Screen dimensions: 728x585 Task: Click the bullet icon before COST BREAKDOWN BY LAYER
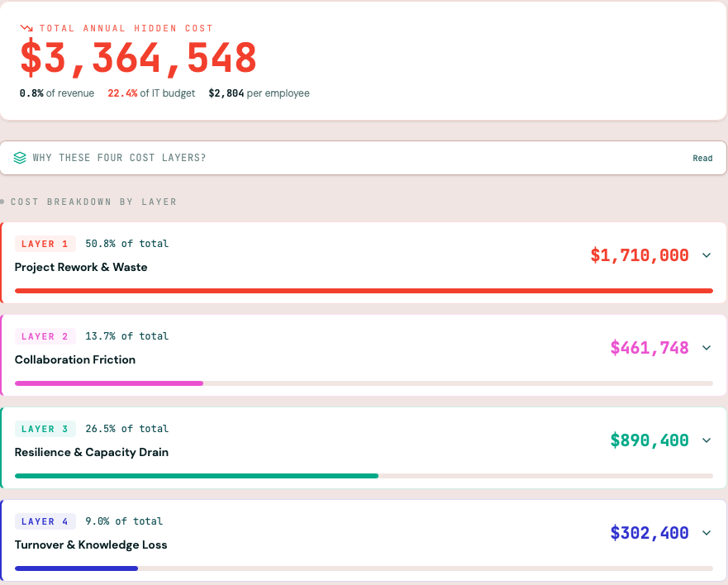[3, 201]
